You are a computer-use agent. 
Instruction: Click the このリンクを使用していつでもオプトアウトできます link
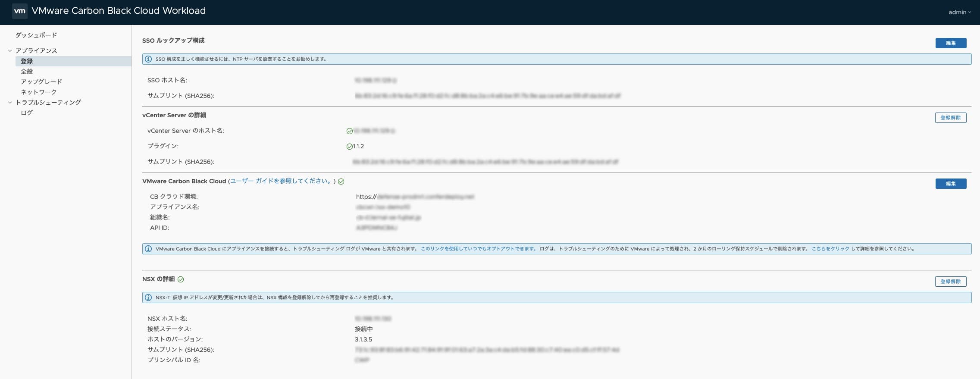479,249
